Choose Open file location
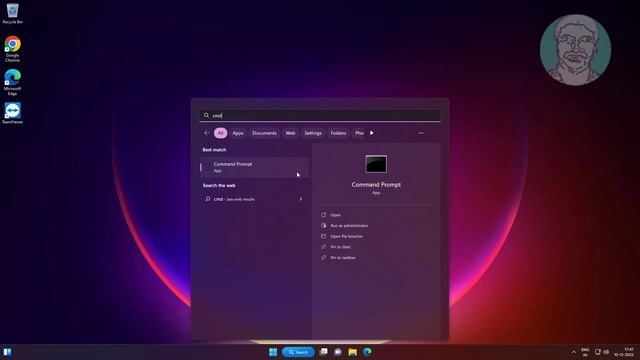Screen dimensions: 640x360 click(346, 236)
